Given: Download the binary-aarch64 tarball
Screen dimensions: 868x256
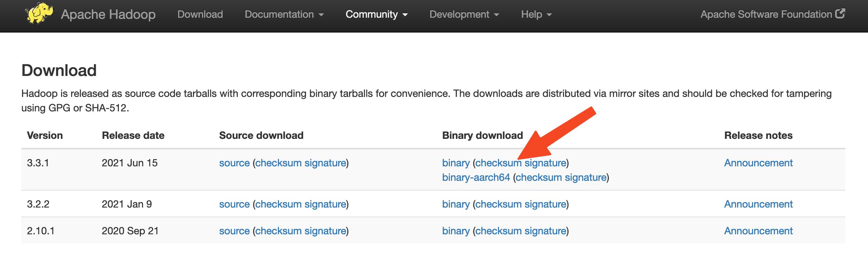Looking at the screenshot, I should (x=476, y=178).
